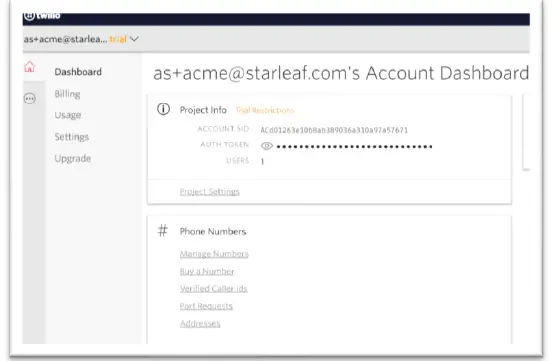Click the AUTH TOKEN label

[225, 144]
